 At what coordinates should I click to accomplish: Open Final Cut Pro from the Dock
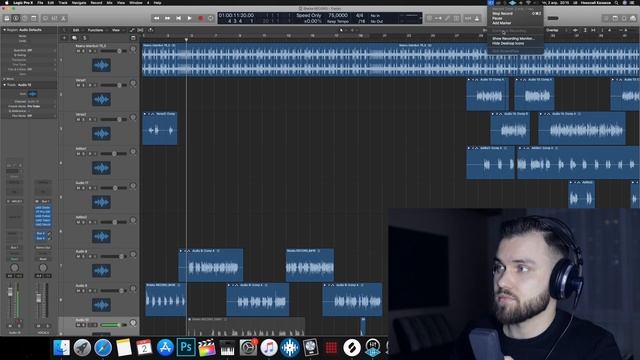[207, 347]
